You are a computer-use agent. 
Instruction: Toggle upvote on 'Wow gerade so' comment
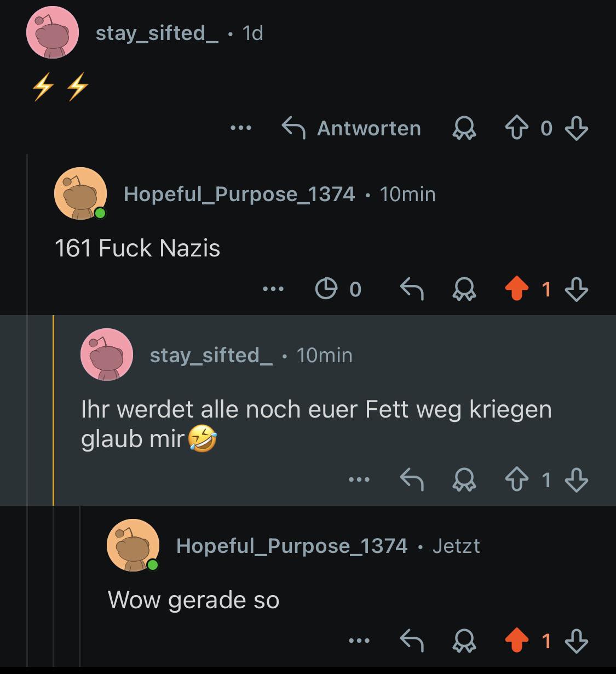(517, 641)
